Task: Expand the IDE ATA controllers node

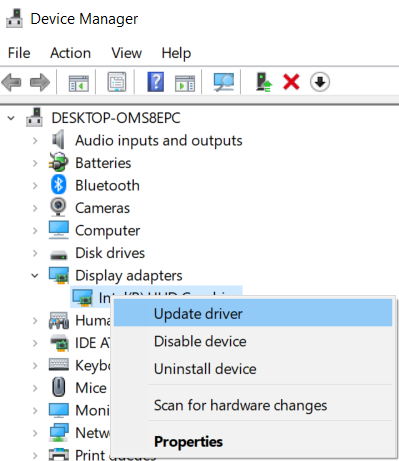Action: (x=35, y=343)
